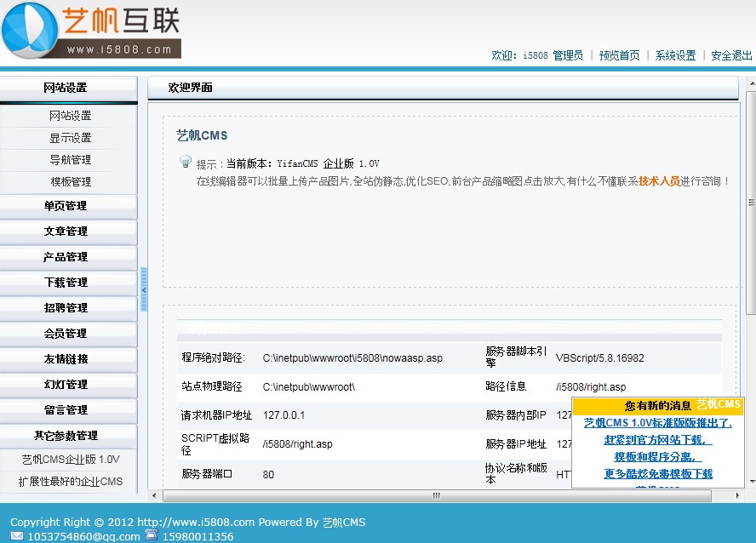Expand the 下载管理 menu section
This screenshot has width=756, height=543.
point(68,283)
